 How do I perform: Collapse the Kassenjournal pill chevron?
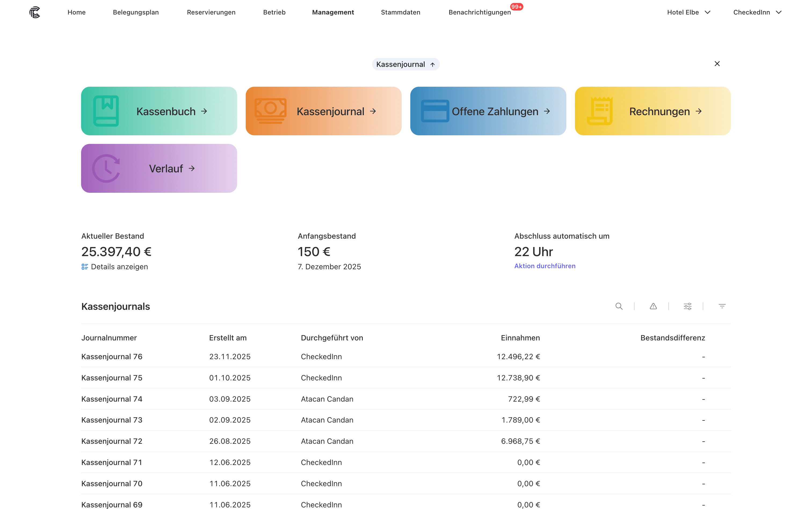(x=433, y=64)
